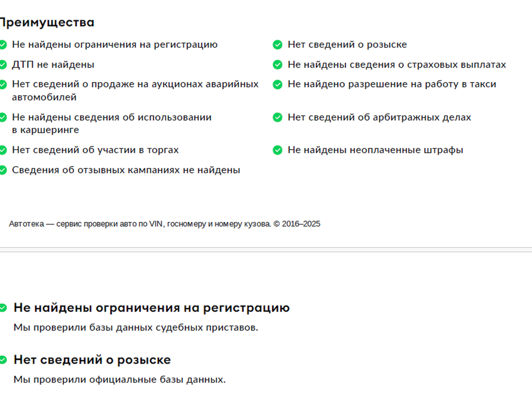Click check icon by heading 'Нет сведений о розыске'
The width and height of the screenshot is (532, 399).
tap(3, 360)
